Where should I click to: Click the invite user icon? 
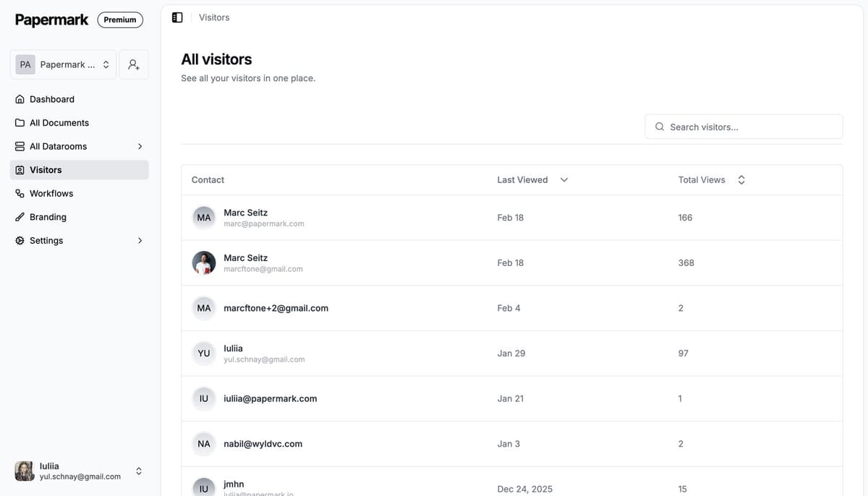point(133,64)
